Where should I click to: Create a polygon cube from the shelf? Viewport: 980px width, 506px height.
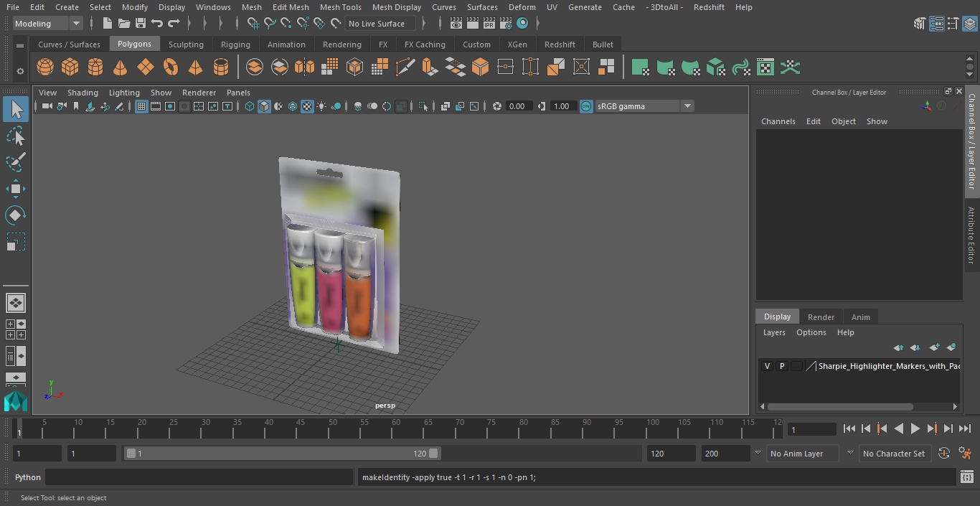(70, 67)
